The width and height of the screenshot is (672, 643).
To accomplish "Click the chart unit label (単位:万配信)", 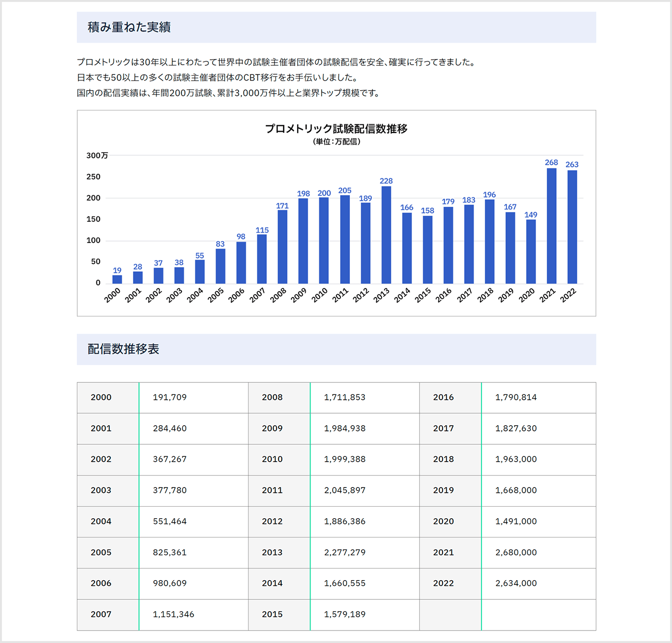I will (x=336, y=142).
